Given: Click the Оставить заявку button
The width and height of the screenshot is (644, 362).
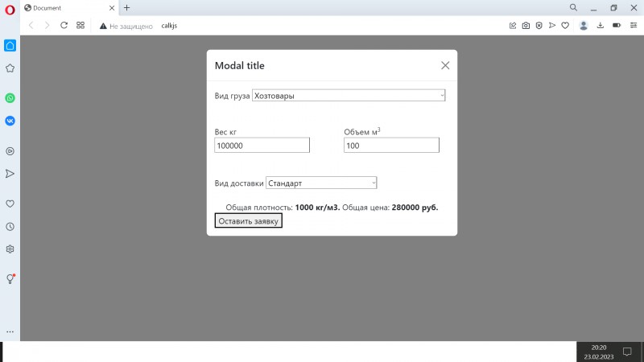Looking at the screenshot, I should click(249, 220).
